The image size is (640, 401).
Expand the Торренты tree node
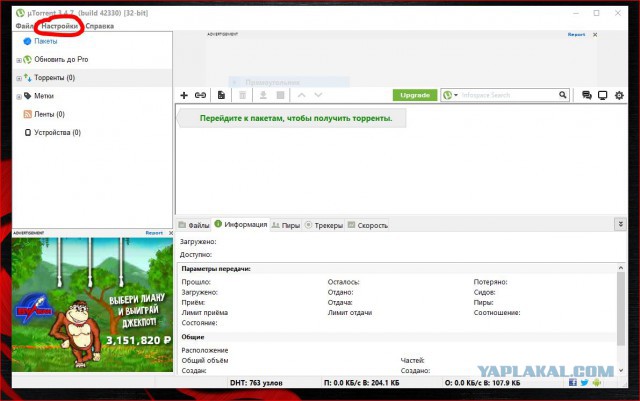(19, 78)
